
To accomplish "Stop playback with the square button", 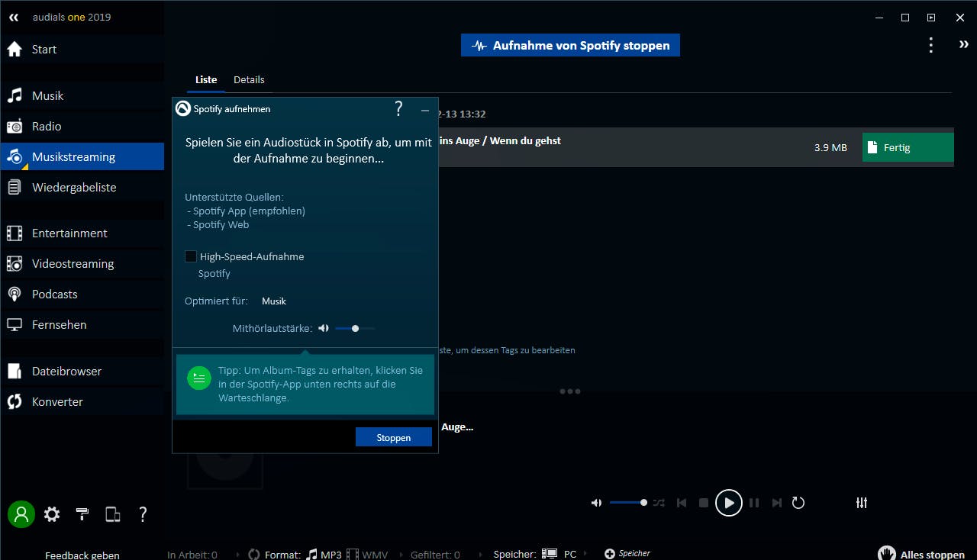I will pos(704,503).
